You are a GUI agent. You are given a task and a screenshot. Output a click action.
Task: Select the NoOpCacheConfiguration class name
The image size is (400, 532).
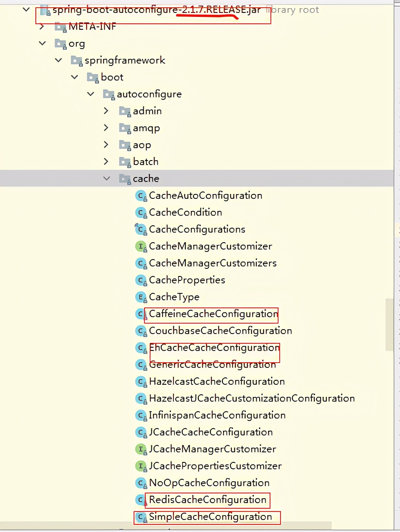click(209, 483)
